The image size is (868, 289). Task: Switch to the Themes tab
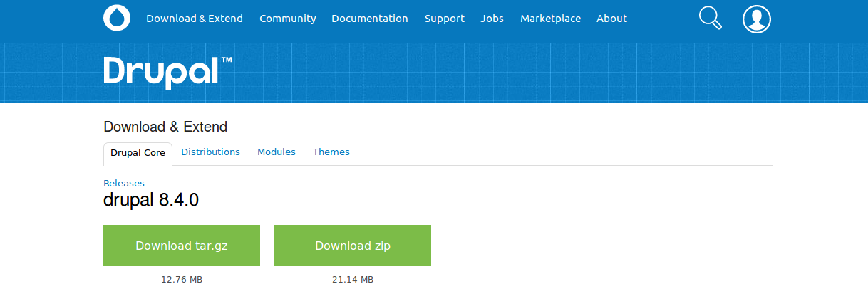click(331, 152)
